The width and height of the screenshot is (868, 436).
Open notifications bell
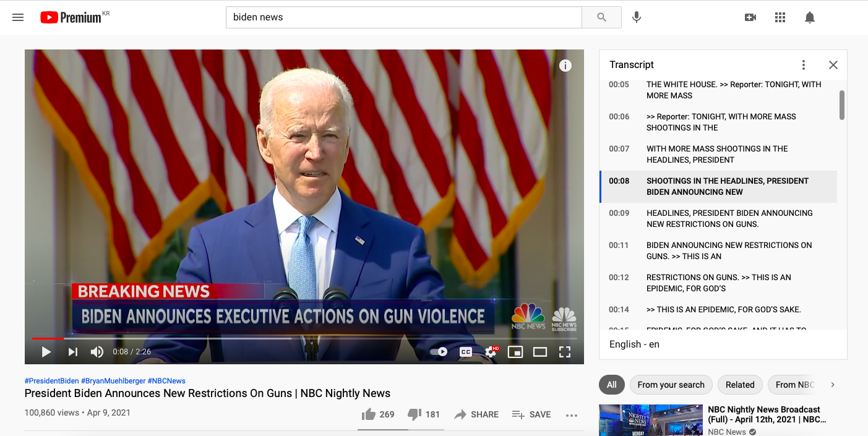pyautogui.click(x=810, y=17)
